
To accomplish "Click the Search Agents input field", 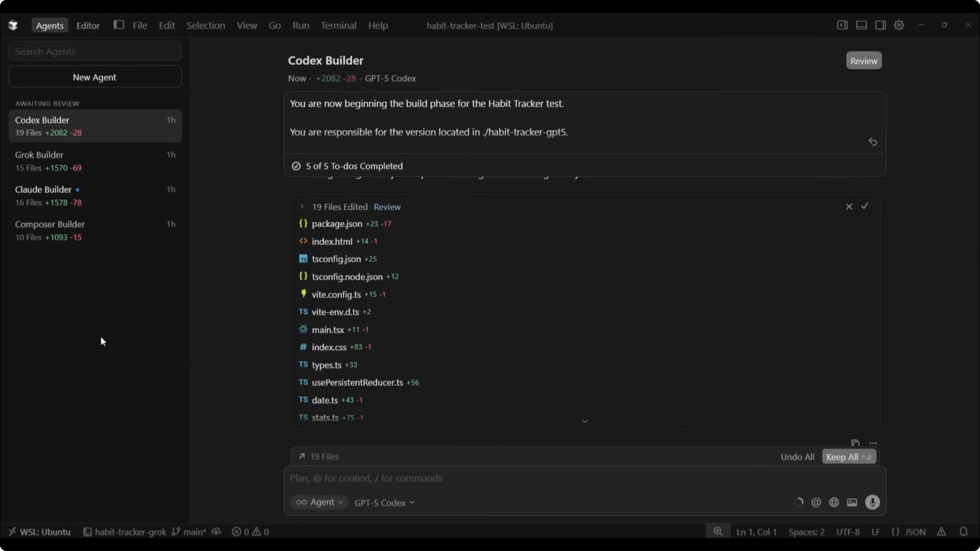I will pyautogui.click(x=95, y=51).
